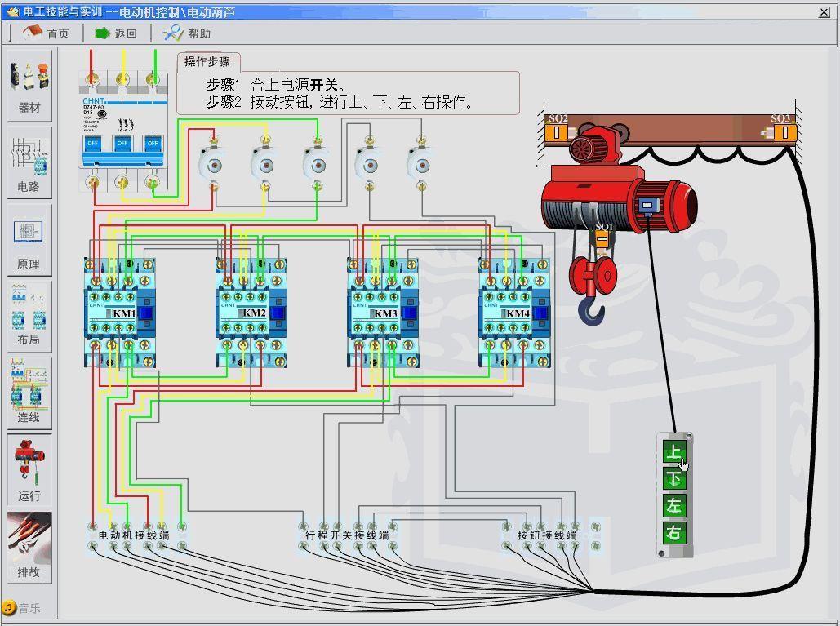The width and height of the screenshot is (840, 626).
Task: Select the 运行 (run) hoist icon
Action: pos(29,469)
